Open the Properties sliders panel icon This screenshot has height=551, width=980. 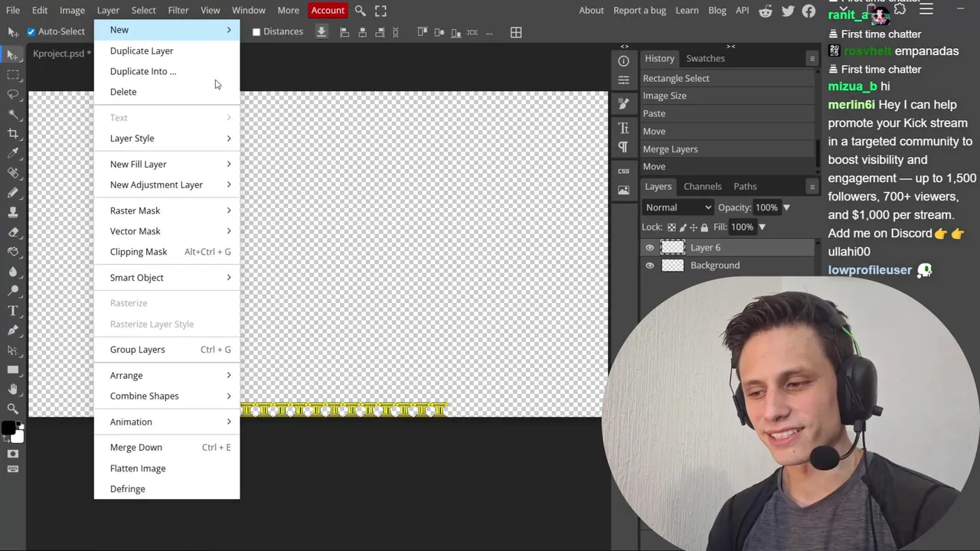point(623,80)
